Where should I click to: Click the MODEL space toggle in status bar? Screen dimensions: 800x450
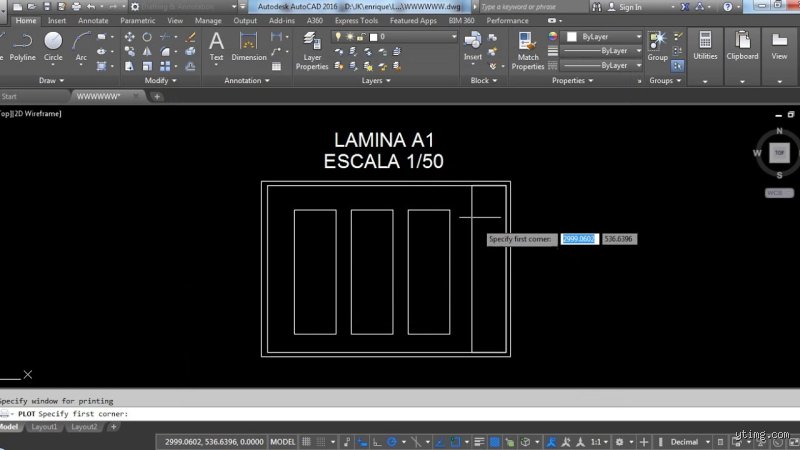pyautogui.click(x=282, y=442)
